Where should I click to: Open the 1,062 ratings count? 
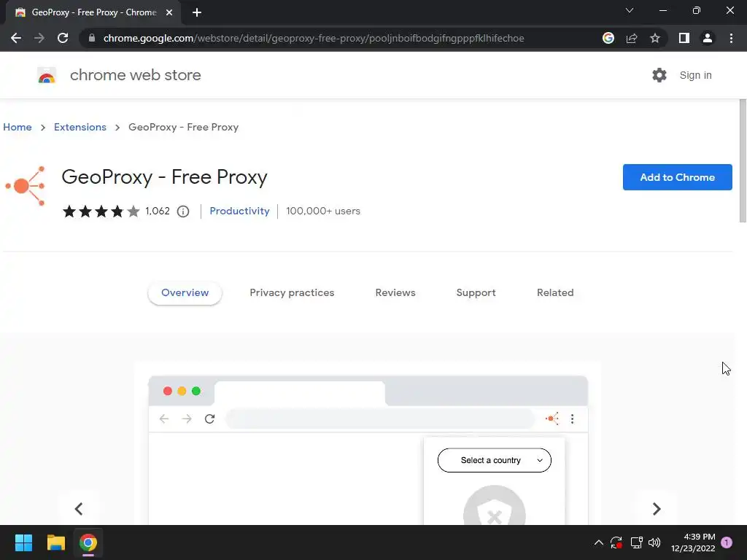158,211
